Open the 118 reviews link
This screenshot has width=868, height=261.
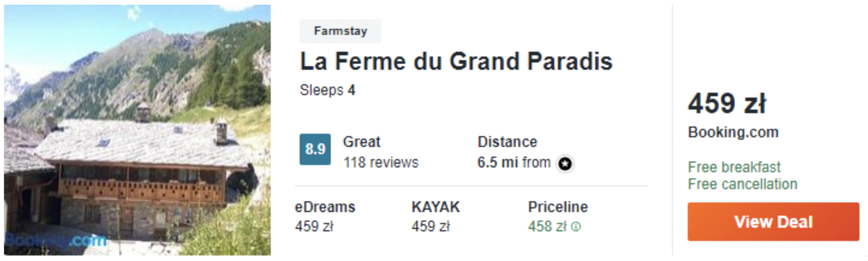[380, 162]
